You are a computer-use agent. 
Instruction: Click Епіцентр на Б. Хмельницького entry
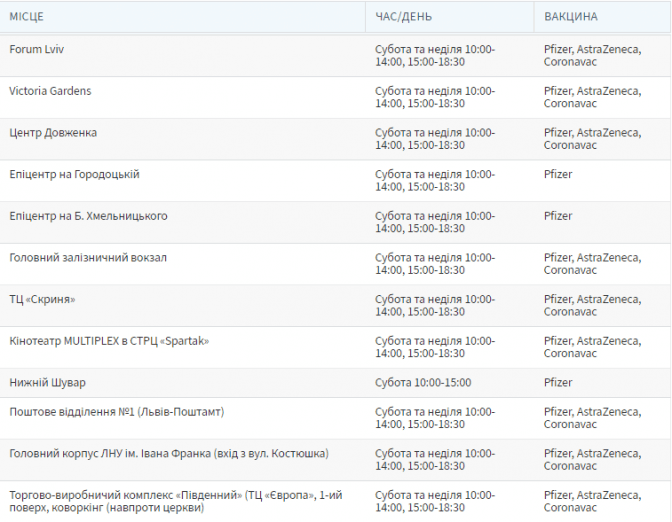(x=88, y=216)
